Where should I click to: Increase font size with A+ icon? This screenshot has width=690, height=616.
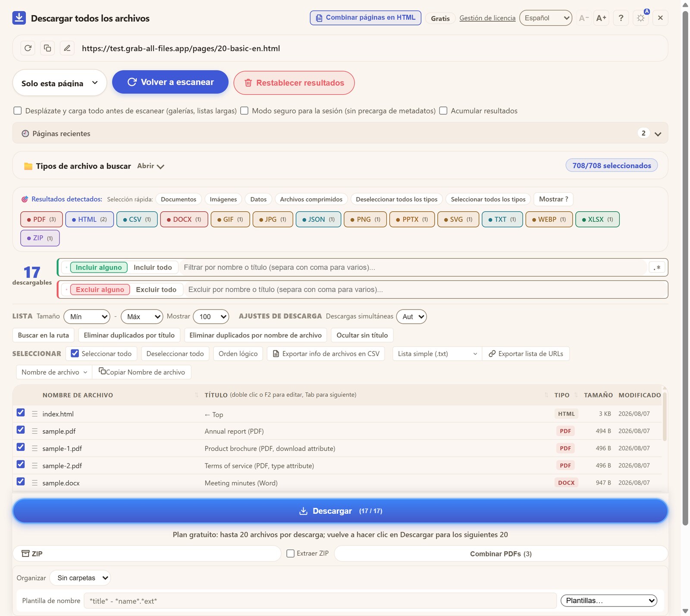click(x=601, y=18)
